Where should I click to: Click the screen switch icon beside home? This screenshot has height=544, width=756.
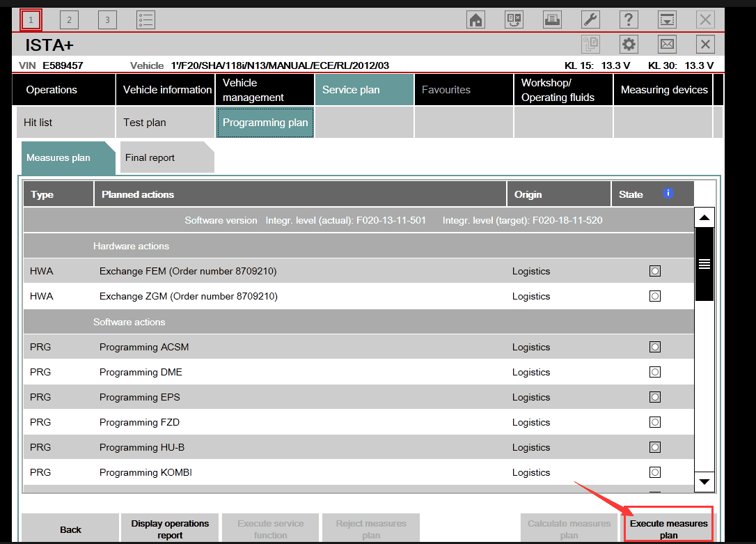(514, 20)
